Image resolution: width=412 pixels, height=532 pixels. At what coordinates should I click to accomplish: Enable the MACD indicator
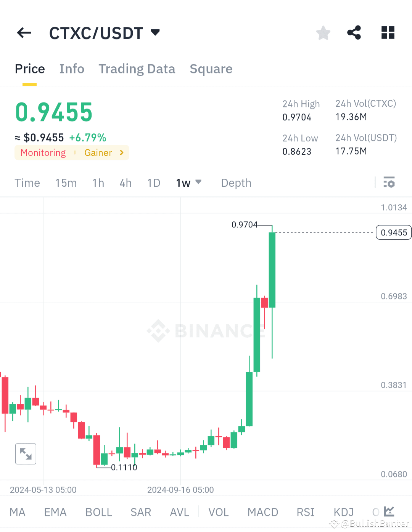tap(262, 512)
